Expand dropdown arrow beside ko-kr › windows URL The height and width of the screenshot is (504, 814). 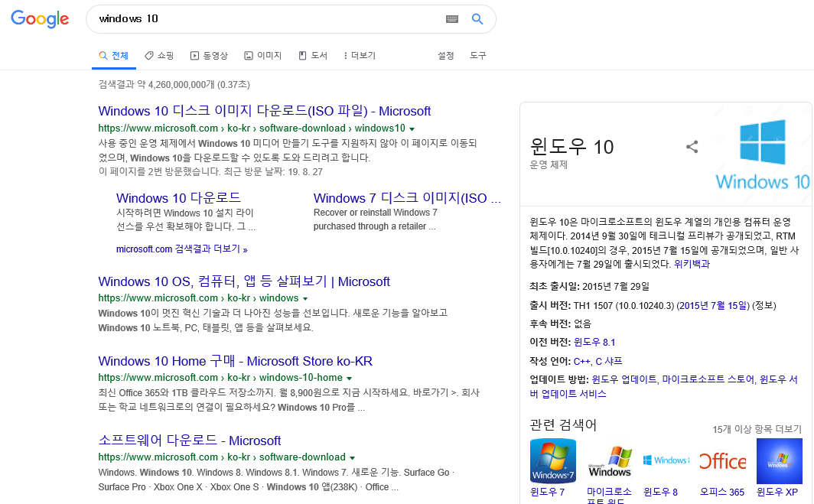tap(305, 299)
